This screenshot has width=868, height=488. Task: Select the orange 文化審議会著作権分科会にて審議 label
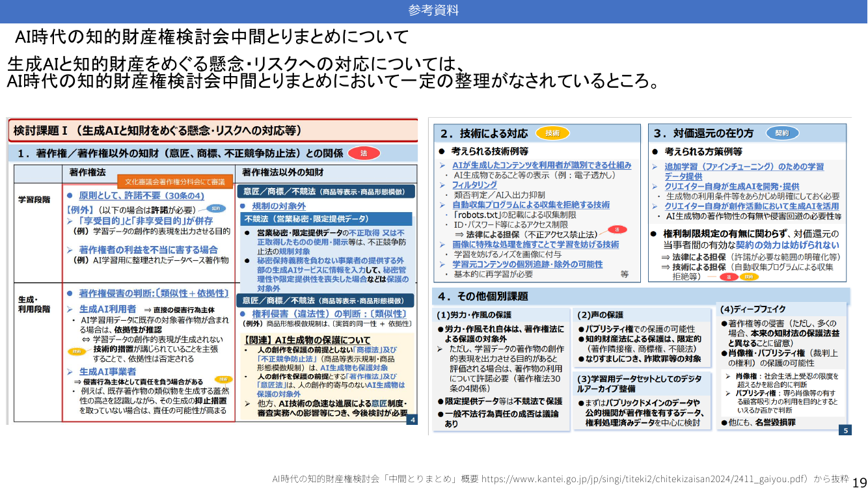[x=175, y=182]
